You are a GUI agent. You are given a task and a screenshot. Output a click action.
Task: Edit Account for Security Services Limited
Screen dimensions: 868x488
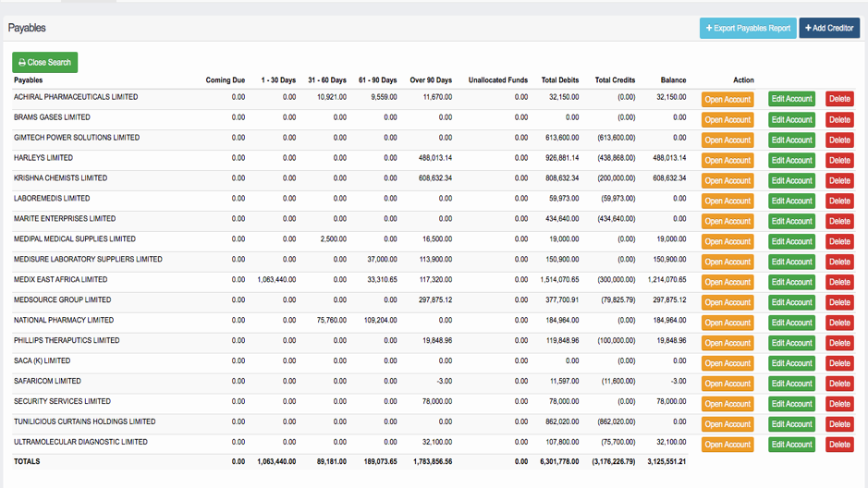tap(791, 404)
